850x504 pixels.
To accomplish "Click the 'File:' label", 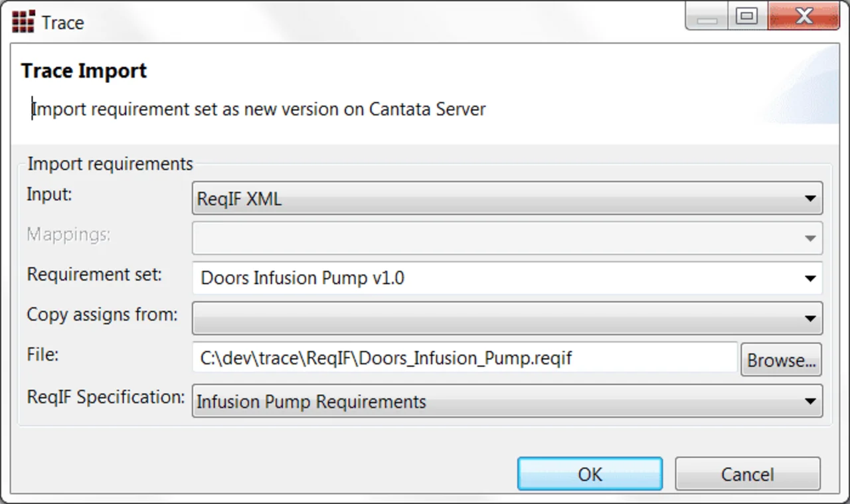I will 42,355.
